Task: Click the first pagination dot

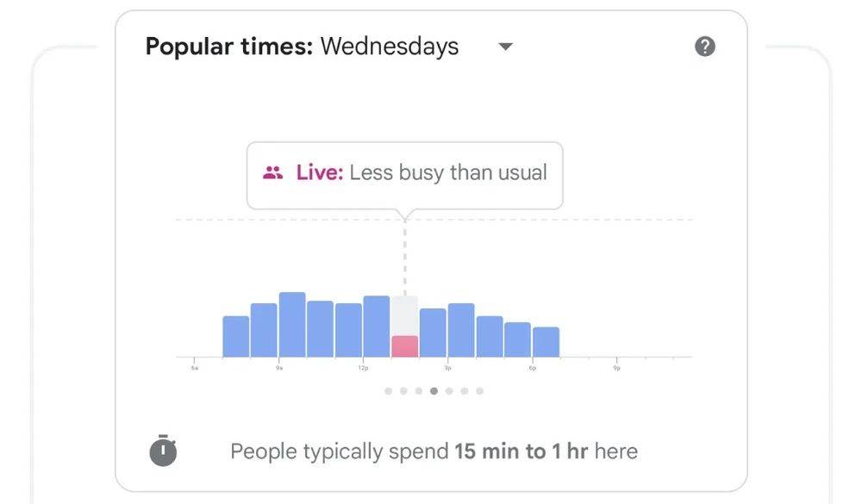Action: [x=388, y=390]
